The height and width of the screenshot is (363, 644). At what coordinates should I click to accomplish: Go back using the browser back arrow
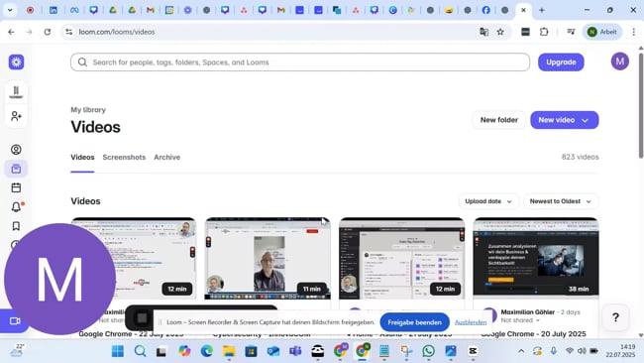(x=11, y=32)
